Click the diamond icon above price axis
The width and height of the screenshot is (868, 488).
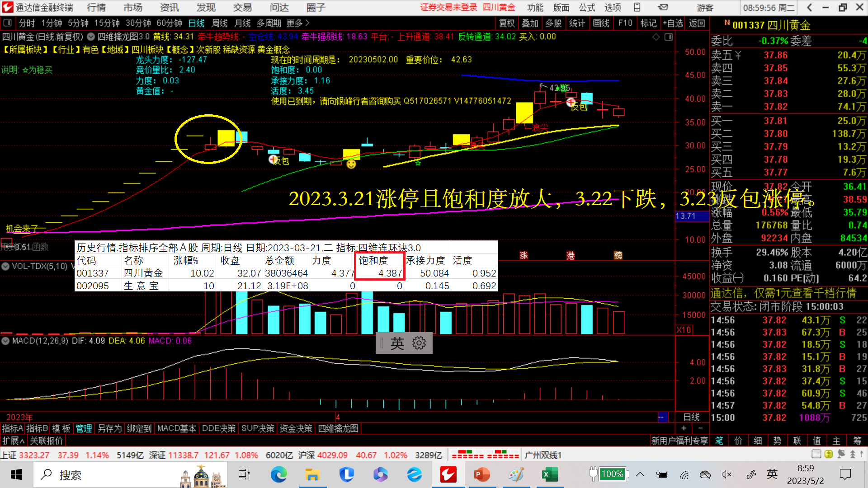tap(656, 37)
